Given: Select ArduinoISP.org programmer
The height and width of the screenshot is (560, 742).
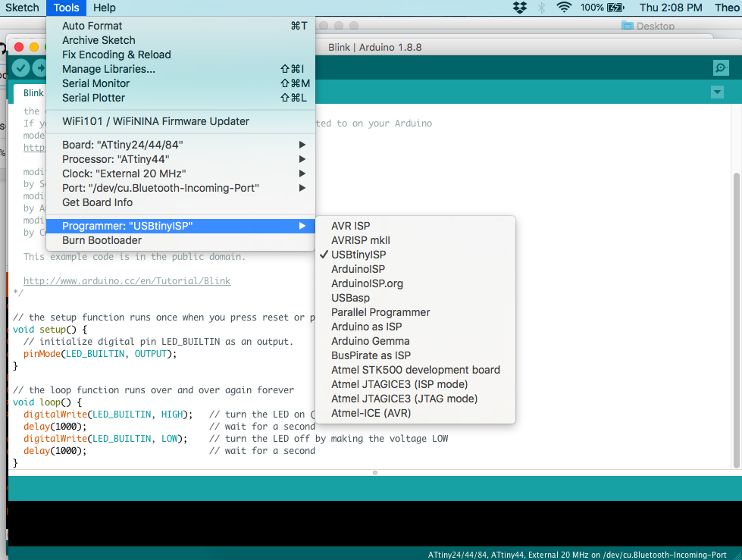Looking at the screenshot, I should point(415,283).
